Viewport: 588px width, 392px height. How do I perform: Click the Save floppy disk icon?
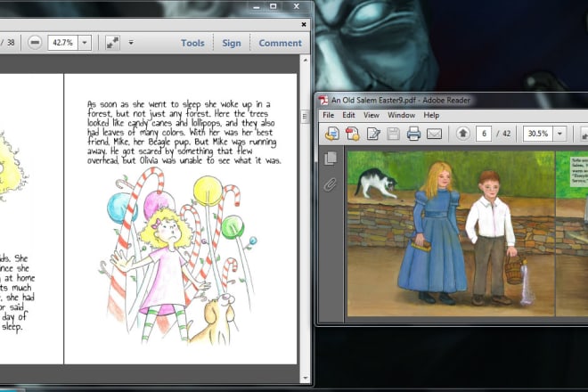click(393, 134)
